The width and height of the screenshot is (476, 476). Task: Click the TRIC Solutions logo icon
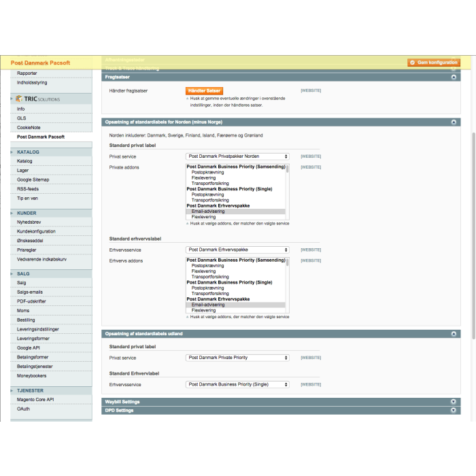pos(19,99)
